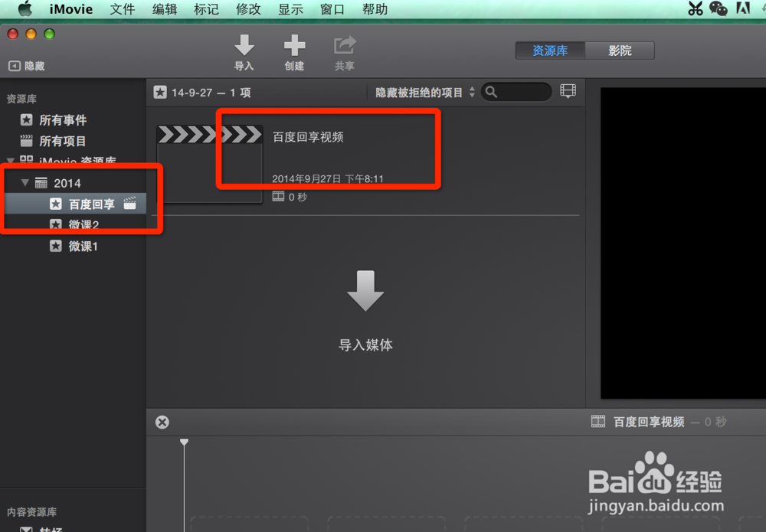Open the 修改 menu
This screenshot has height=532, width=766.
[x=248, y=9]
